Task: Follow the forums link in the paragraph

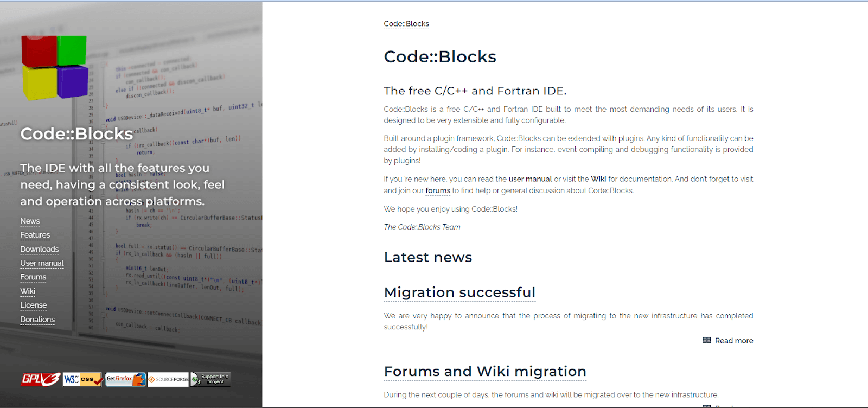Action: click(x=438, y=190)
